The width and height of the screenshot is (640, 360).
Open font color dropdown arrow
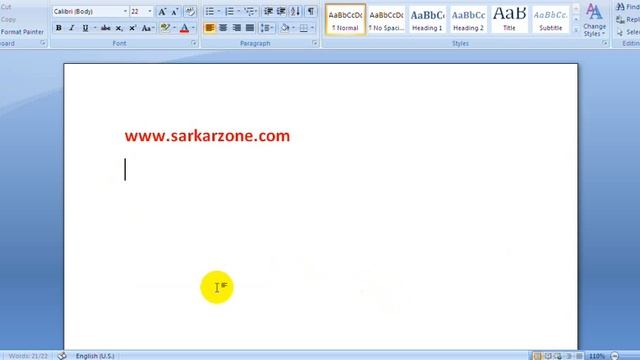click(x=193, y=28)
